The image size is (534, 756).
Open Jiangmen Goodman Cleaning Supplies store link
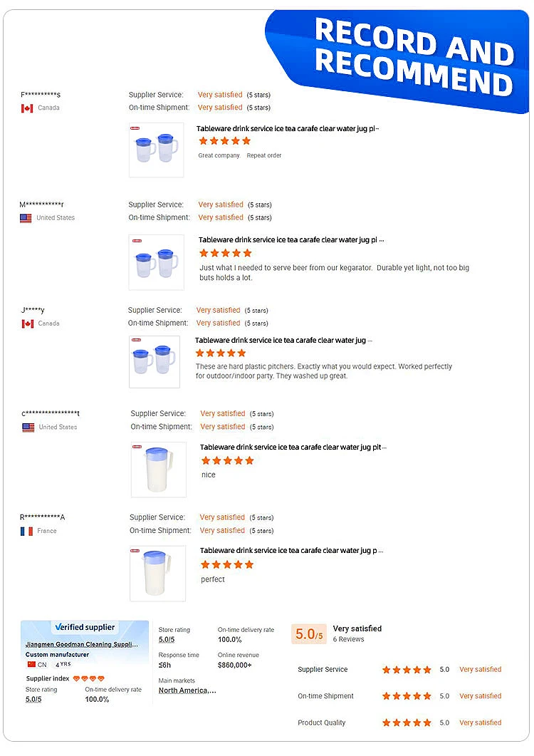tap(82, 643)
